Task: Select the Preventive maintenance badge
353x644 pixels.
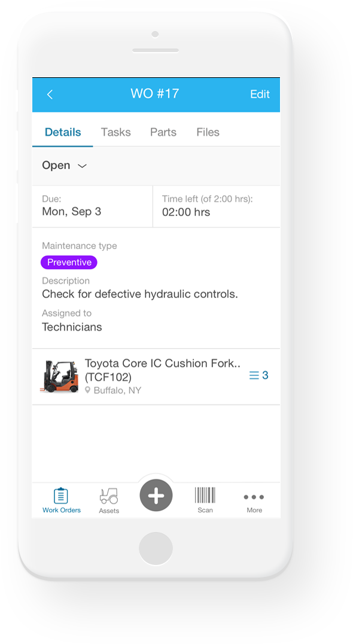Action: (69, 262)
